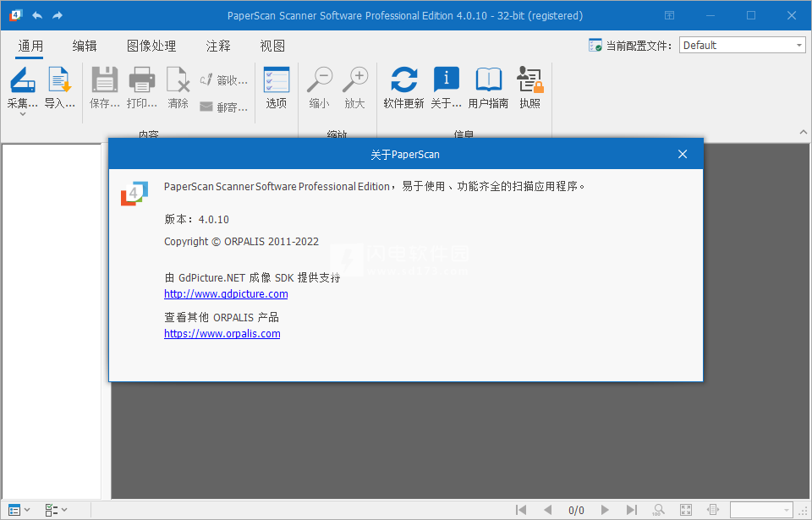This screenshot has width=812, height=520.
Task: Click the Sign (签收) pen icon
Action: (206, 79)
